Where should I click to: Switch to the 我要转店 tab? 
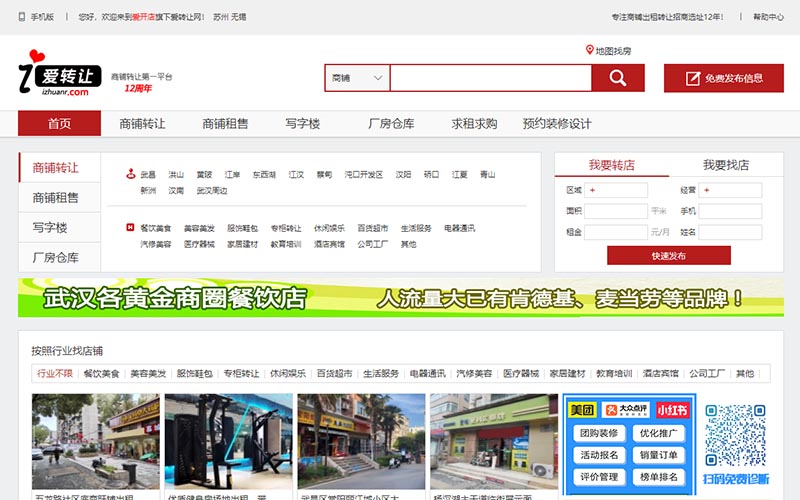pyautogui.click(x=612, y=165)
